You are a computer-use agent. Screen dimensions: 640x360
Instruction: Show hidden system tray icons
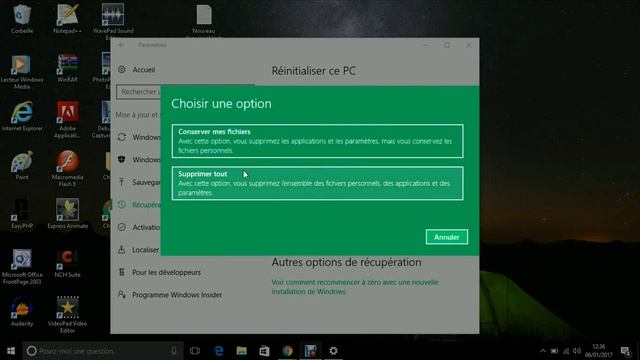[x=542, y=351]
